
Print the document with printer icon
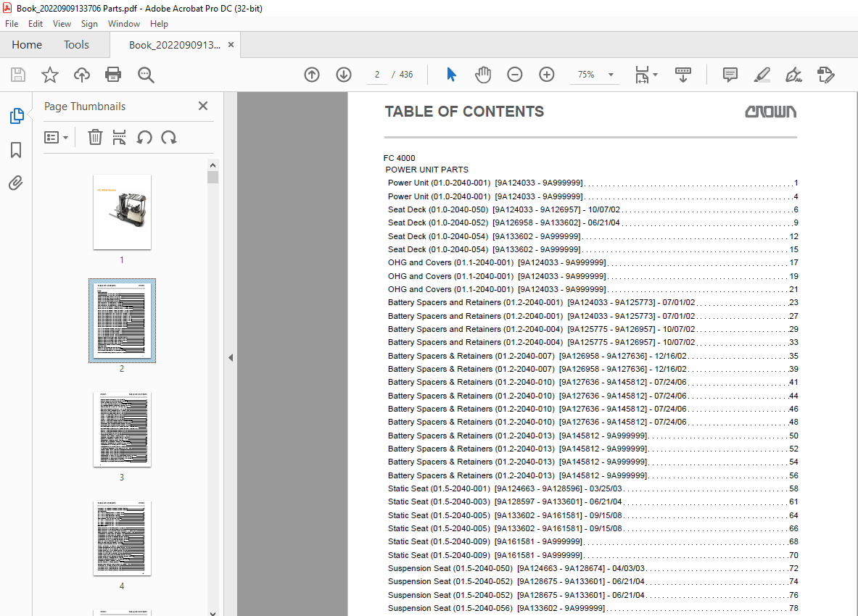[x=113, y=75]
